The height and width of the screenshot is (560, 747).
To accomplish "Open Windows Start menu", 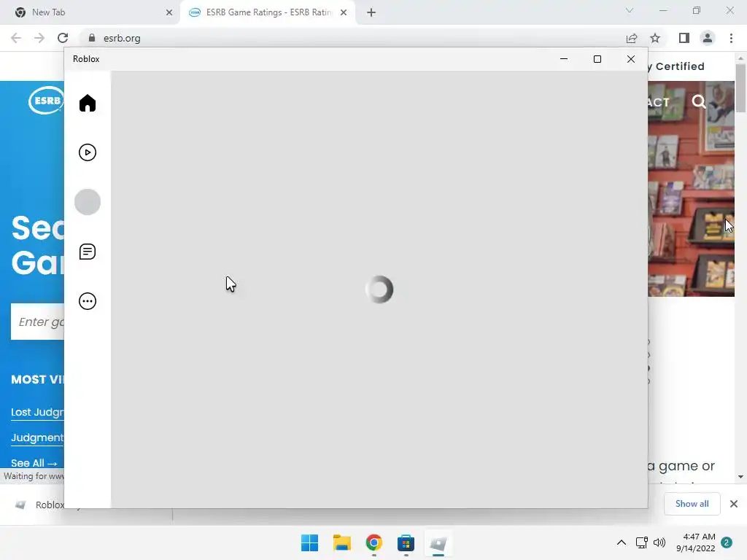I will (309, 542).
